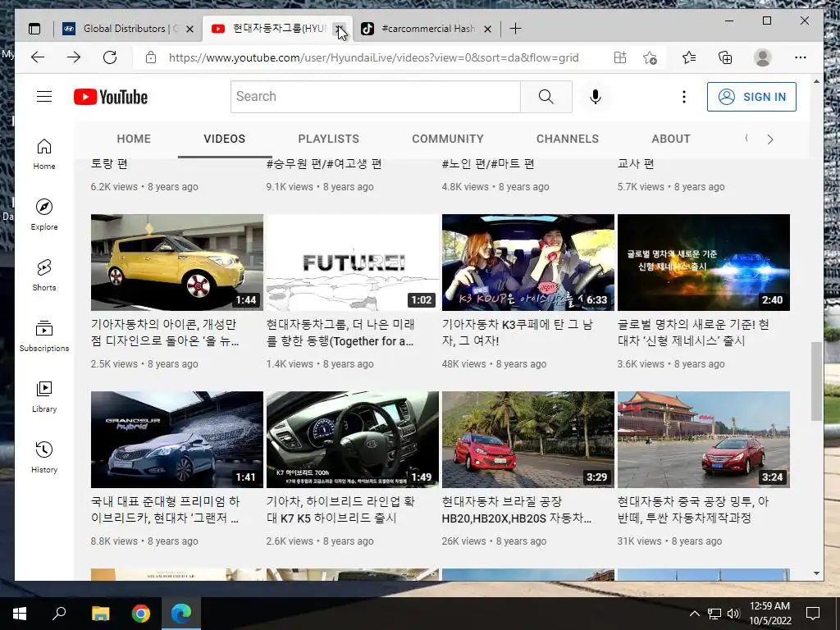Viewport: 840px width, 630px height.
Task: View site information lock icon
Action: pos(151,57)
